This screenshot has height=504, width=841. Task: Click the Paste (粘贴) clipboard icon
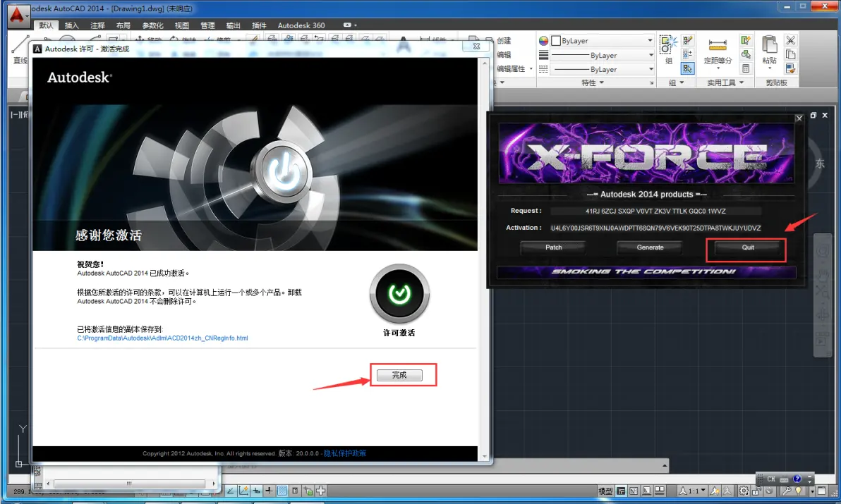770,44
